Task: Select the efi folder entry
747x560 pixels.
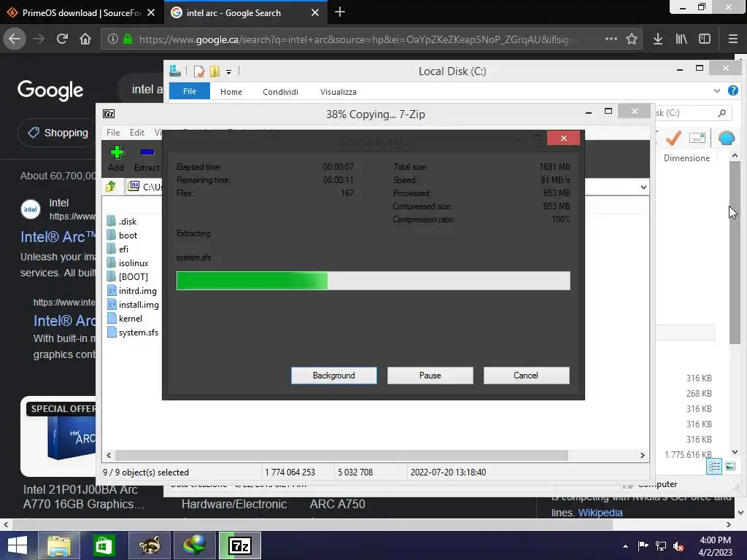Action: coord(117,249)
